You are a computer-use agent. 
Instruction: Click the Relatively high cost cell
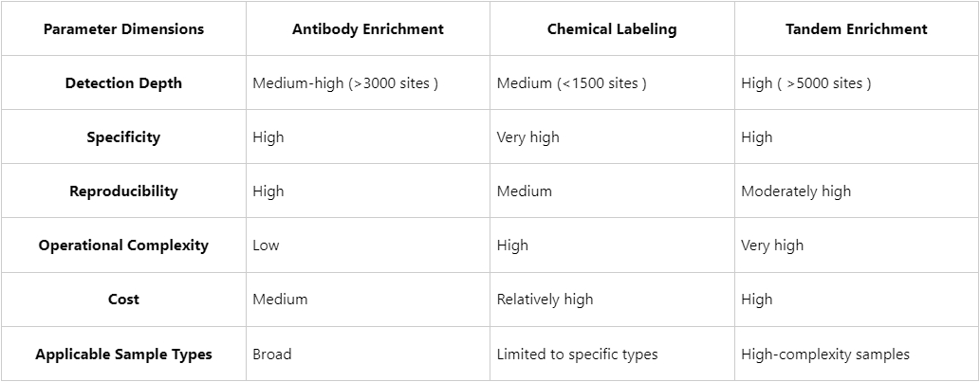point(545,299)
